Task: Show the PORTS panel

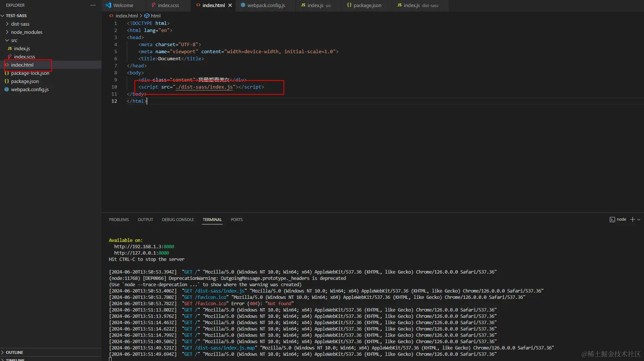Action: tap(237, 220)
